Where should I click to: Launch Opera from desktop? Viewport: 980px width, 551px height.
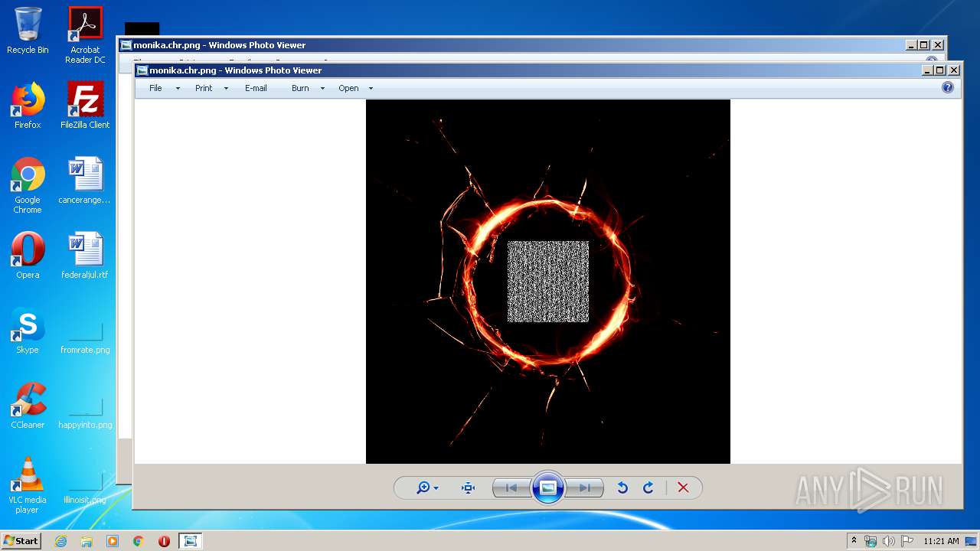28,256
